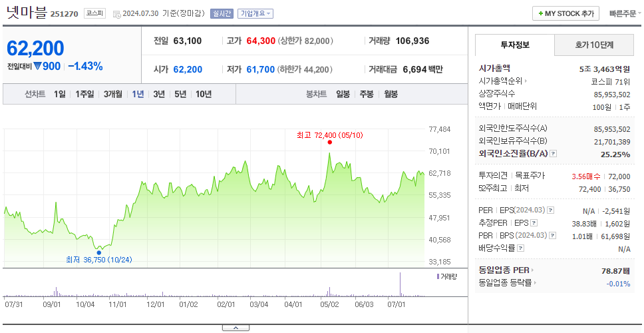Click the -0.01% industry change value
This screenshot has width=644, height=333.
(618, 284)
